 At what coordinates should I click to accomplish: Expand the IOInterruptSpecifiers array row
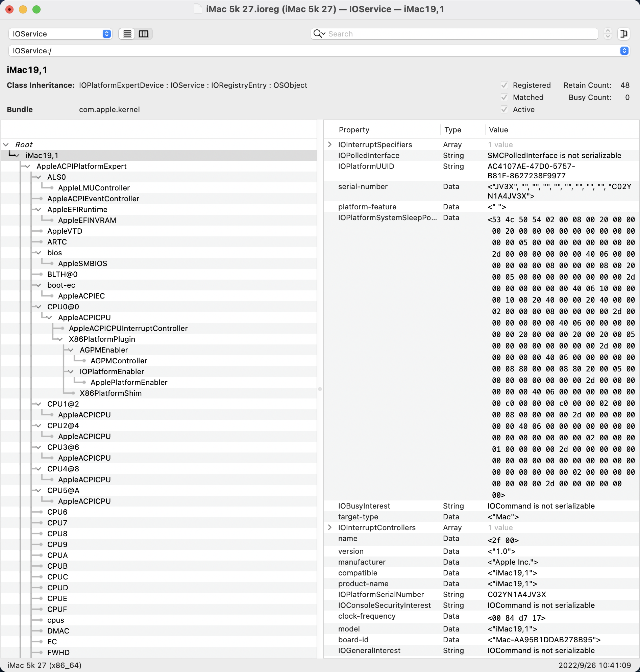[x=329, y=145]
